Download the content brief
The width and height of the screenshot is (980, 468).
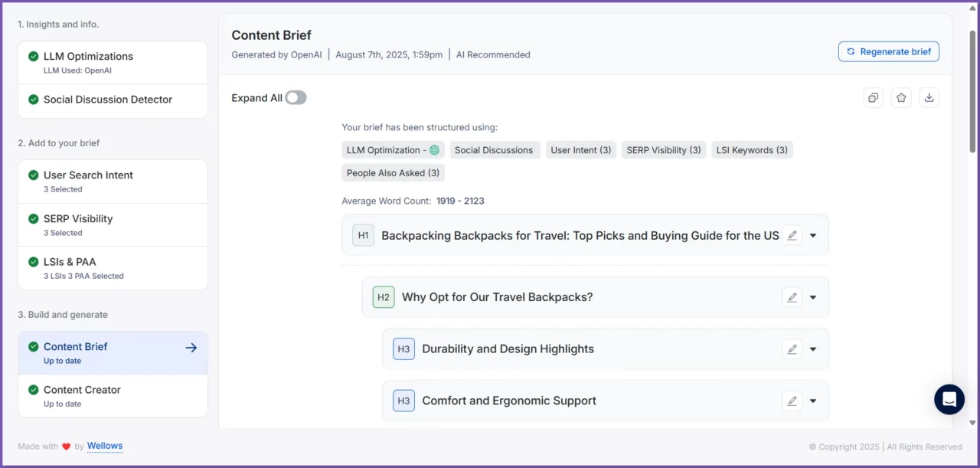tap(929, 98)
